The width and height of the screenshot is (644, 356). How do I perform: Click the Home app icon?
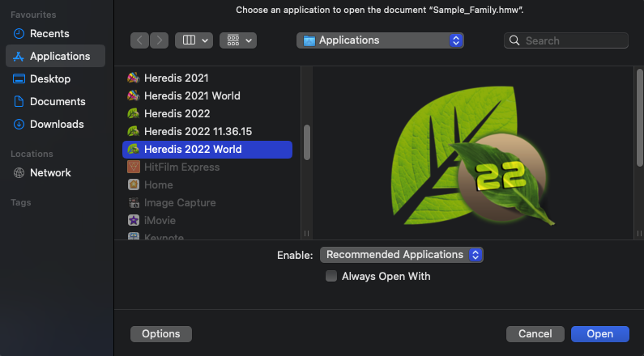[134, 184]
